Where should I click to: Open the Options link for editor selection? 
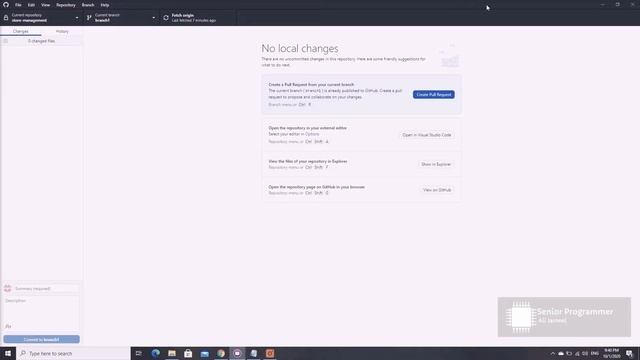pyautogui.click(x=312, y=134)
